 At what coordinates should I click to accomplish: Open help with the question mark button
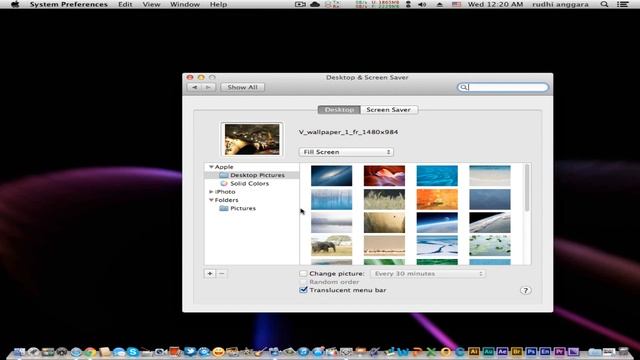coord(525,290)
